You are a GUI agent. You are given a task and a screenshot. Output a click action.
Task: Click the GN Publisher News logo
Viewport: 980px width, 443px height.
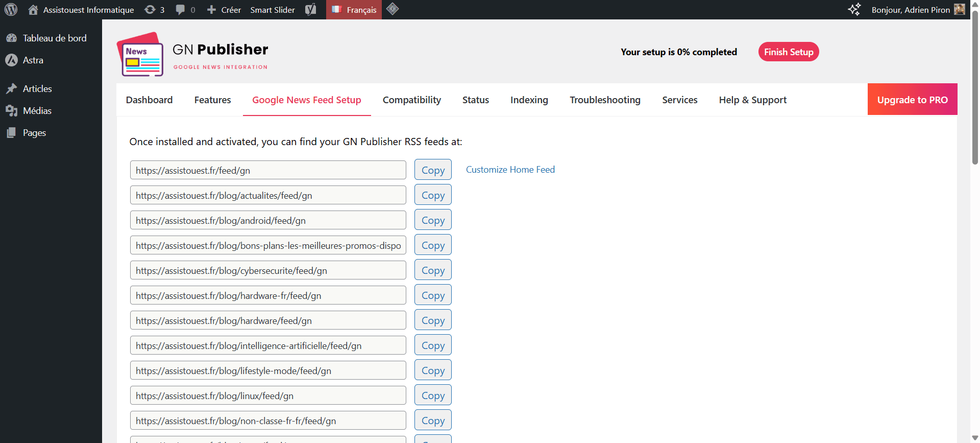click(x=140, y=55)
